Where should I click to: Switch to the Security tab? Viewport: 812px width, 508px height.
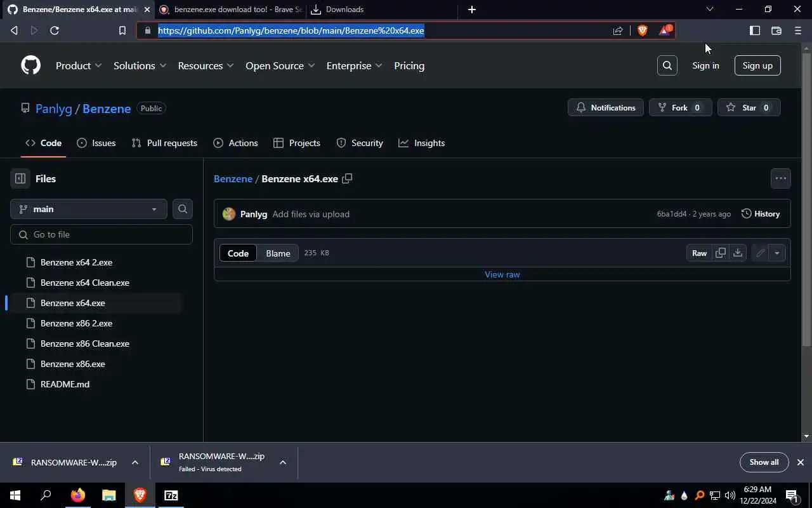(360, 143)
